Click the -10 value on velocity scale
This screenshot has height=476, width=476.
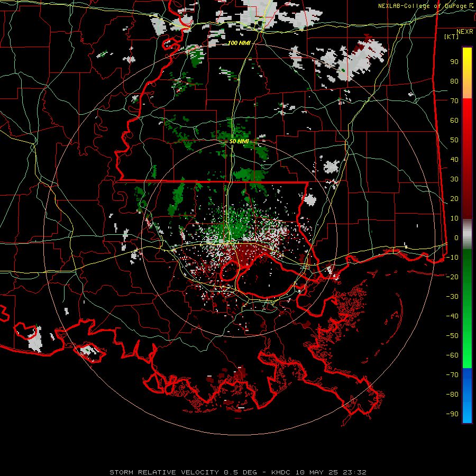click(x=452, y=258)
